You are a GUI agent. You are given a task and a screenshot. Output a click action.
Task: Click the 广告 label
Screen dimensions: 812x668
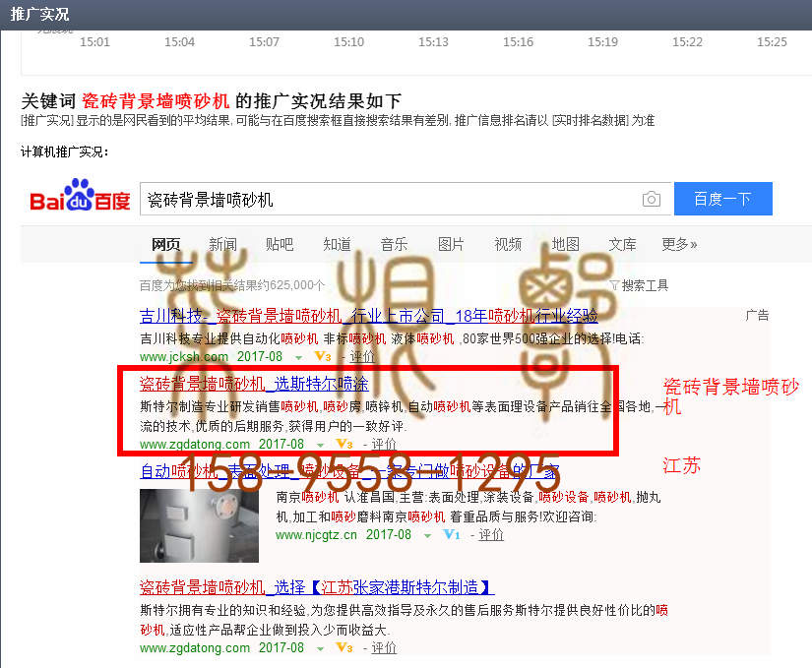pyautogui.click(x=757, y=315)
